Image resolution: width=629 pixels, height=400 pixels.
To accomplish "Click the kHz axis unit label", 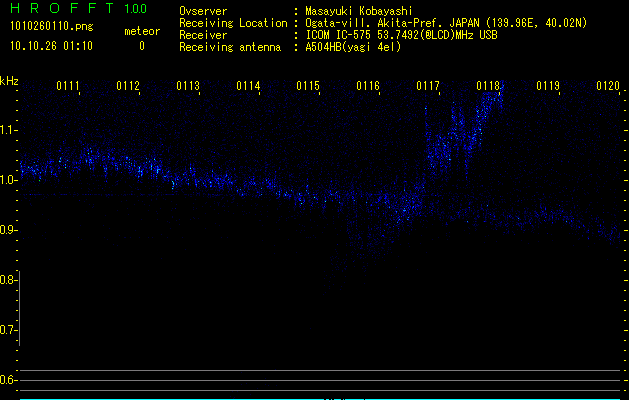I will click(9, 81).
